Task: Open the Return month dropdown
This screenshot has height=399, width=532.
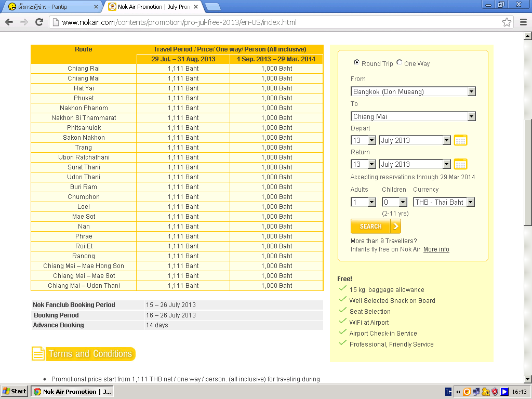Action: coord(415,164)
